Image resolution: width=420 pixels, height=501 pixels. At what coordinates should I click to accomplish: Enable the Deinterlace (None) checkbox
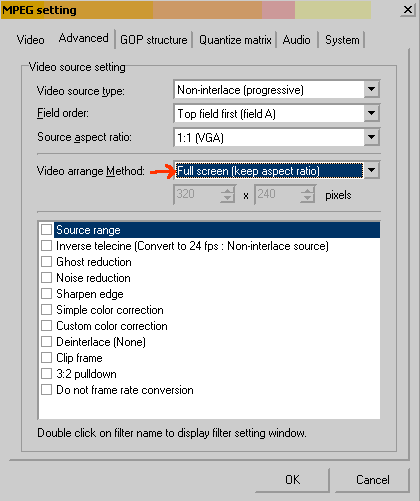pos(46,342)
